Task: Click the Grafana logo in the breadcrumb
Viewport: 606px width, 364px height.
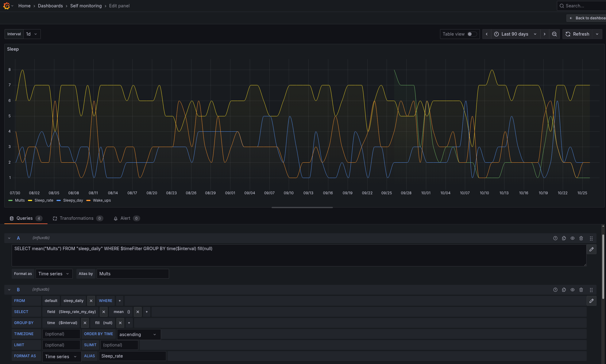Action: (x=6, y=6)
